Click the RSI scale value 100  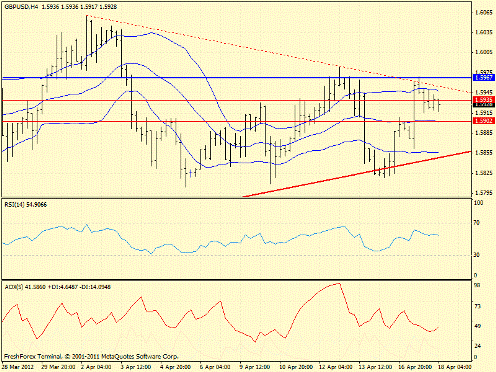pos(478,203)
